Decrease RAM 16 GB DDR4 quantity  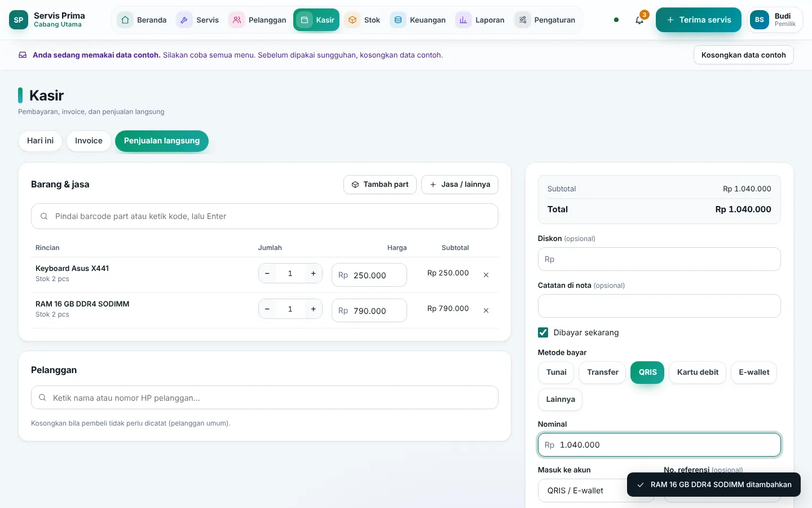267,309
